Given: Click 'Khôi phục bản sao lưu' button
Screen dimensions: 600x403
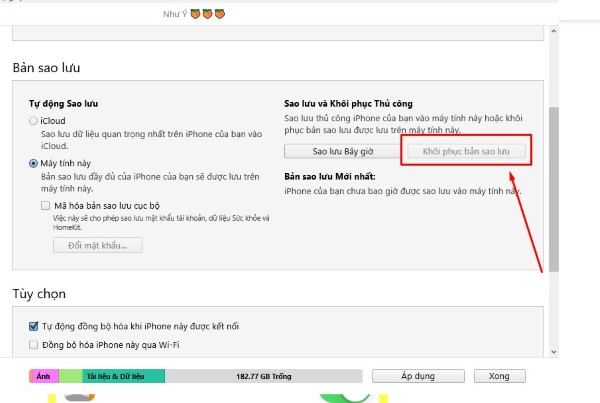Looking at the screenshot, I should (x=466, y=151).
